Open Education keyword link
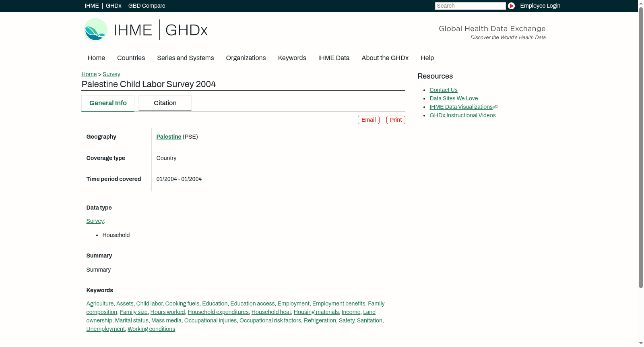Screen dimensions: 644x347 [215, 303]
